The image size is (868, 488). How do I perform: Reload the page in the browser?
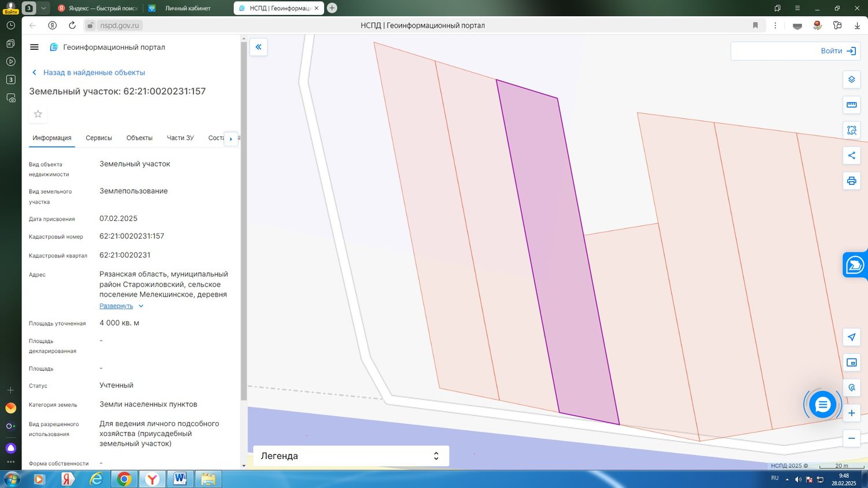pos(72,25)
